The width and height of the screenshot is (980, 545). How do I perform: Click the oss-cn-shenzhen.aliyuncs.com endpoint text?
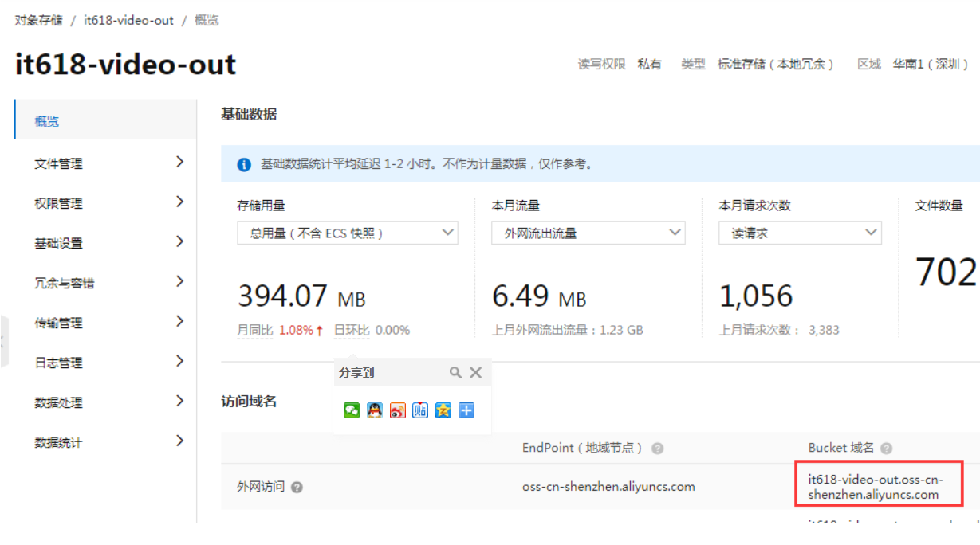click(608, 486)
